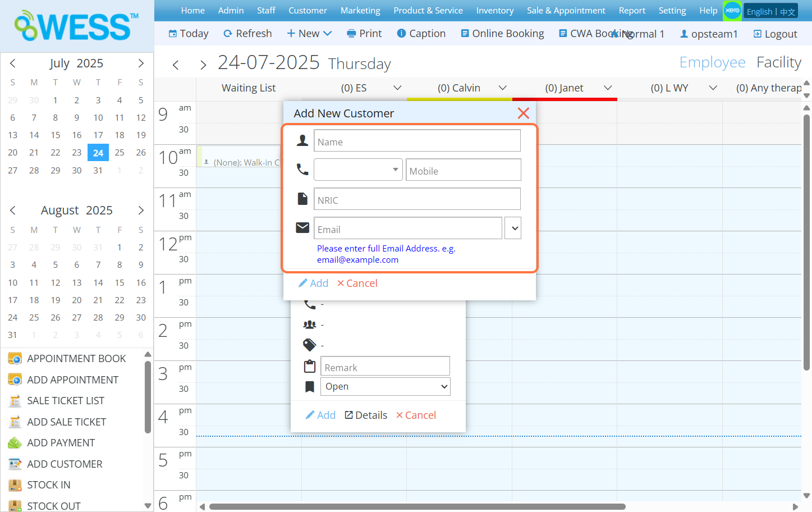Image resolution: width=812 pixels, height=512 pixels.
Task: Switch to Facility view
Action: click(x=778, y=62)
